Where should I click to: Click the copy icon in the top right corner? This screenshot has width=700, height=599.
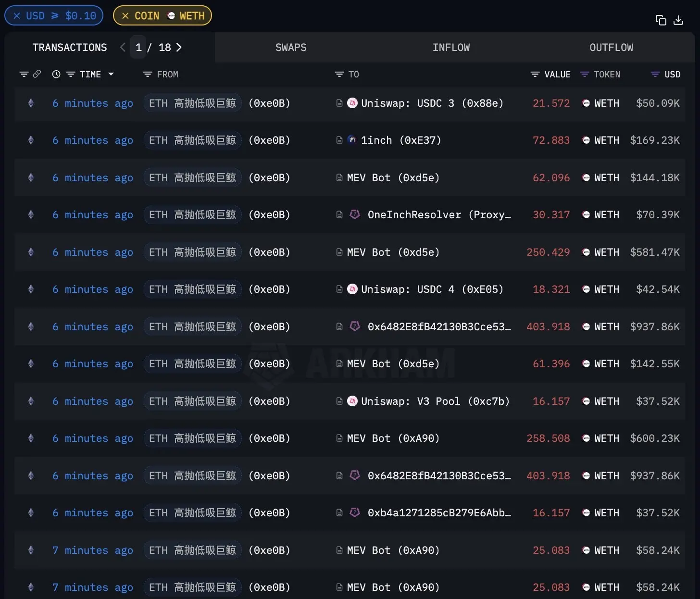point(661,20)
